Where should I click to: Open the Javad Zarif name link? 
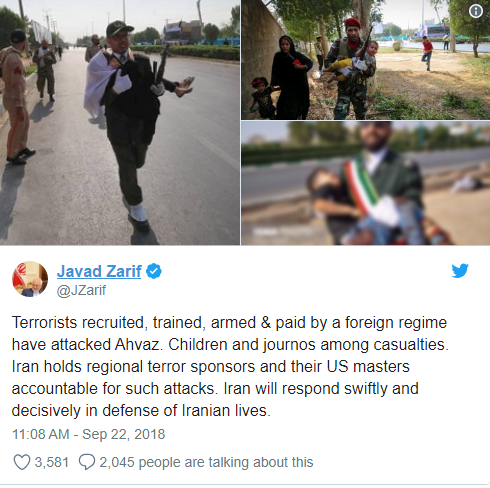point(99,271)
